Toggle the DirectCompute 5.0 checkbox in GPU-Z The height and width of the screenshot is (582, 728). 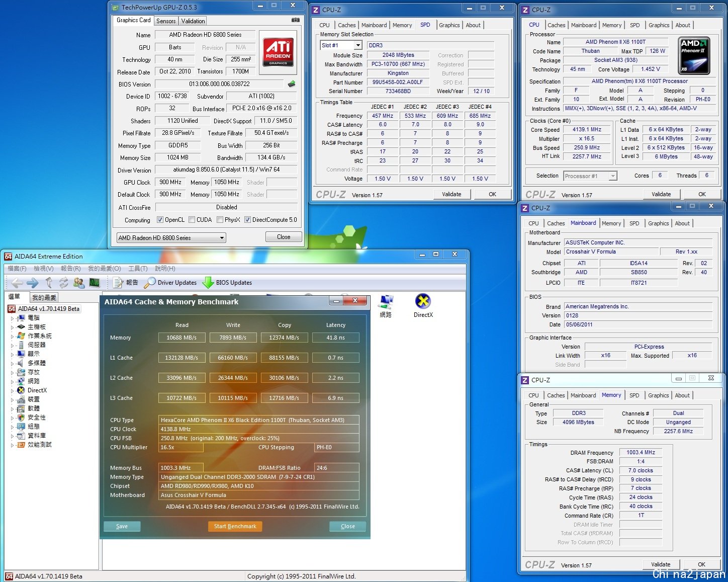pos(247,220)
